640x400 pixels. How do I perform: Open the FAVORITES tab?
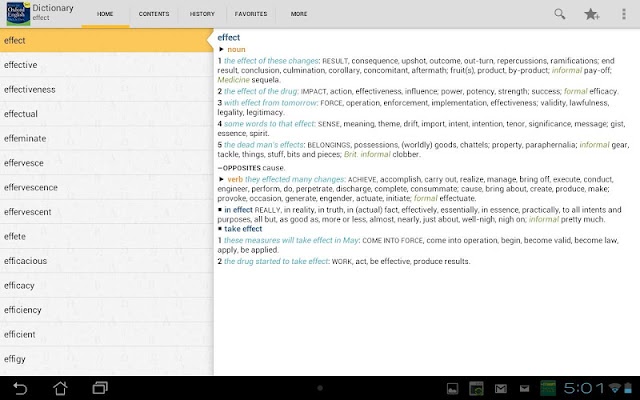tap(251, 14)
